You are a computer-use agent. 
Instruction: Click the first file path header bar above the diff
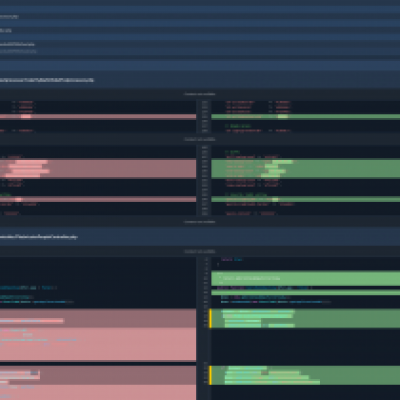[200, 80]
